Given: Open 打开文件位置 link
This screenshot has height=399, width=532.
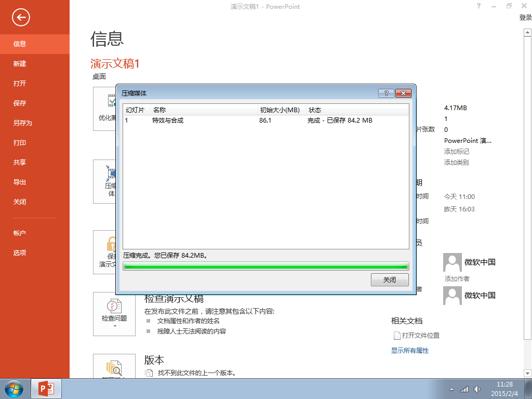Looking at the screenshot, I should pos(417,336).
